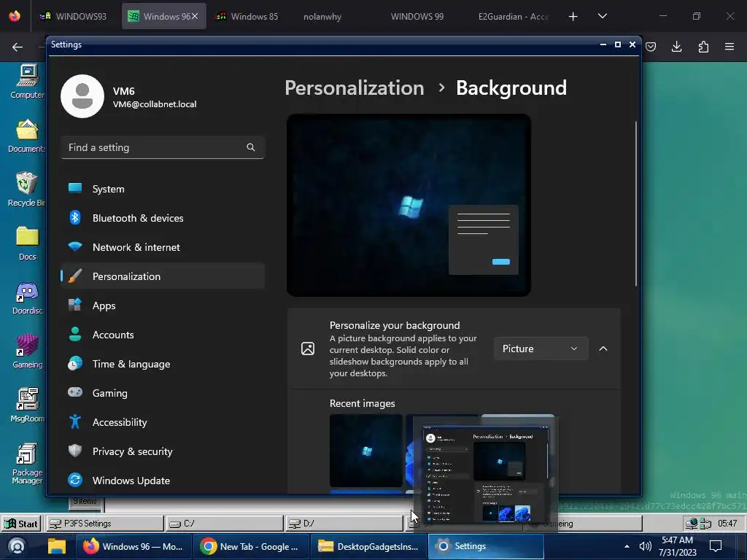
Task: Switch to the E2Guardian browser tab
Action: click(514, 16)
